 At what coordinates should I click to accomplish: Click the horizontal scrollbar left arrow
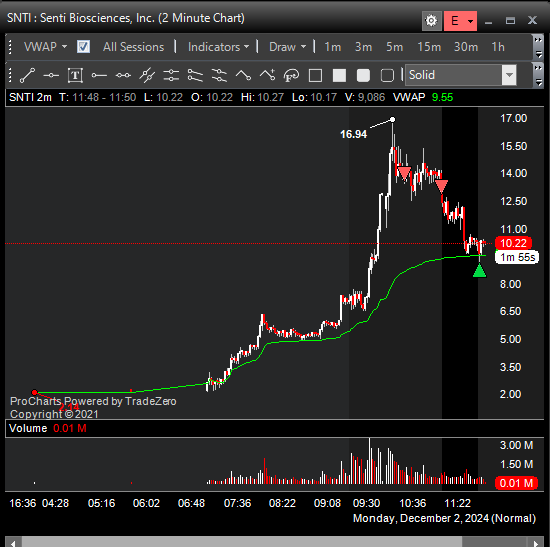point(13,543)
